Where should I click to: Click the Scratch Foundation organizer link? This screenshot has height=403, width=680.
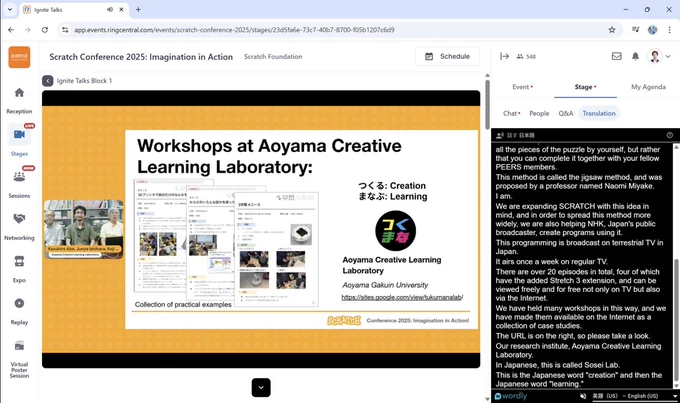[x=273, y=56]
